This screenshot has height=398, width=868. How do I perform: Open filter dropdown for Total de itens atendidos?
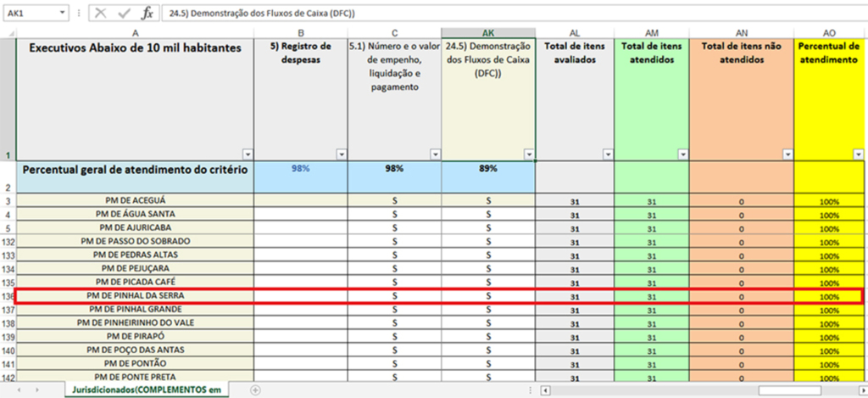click(683, 154)
